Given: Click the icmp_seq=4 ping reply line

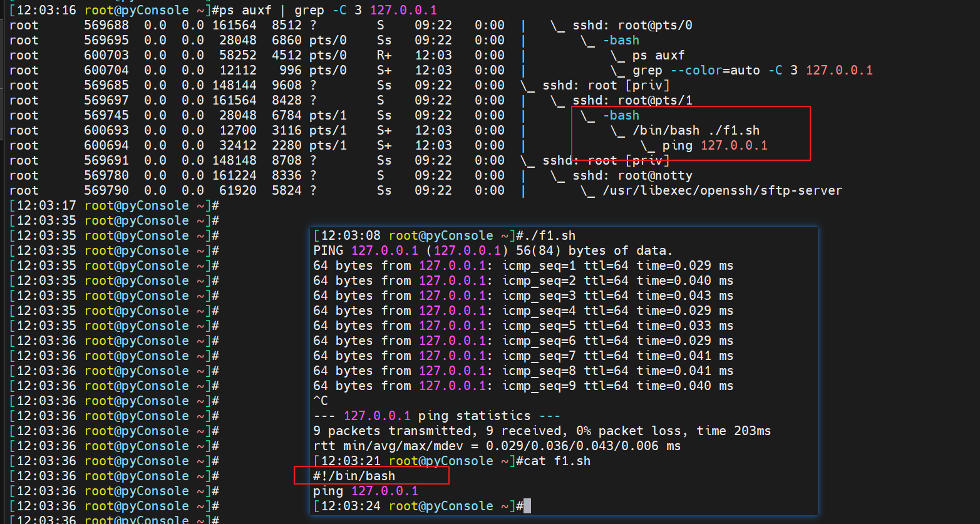Looking at the screenshot, I should point(523,311).
